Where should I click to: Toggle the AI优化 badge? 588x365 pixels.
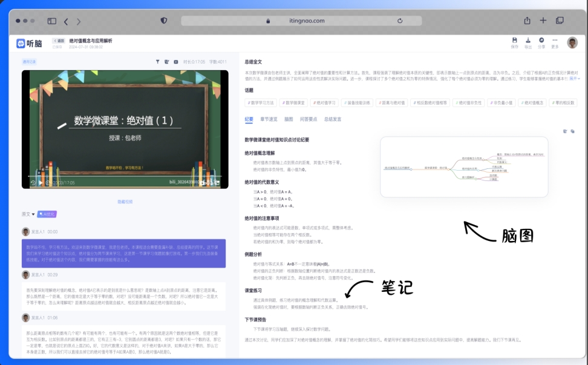coord(47,214)
